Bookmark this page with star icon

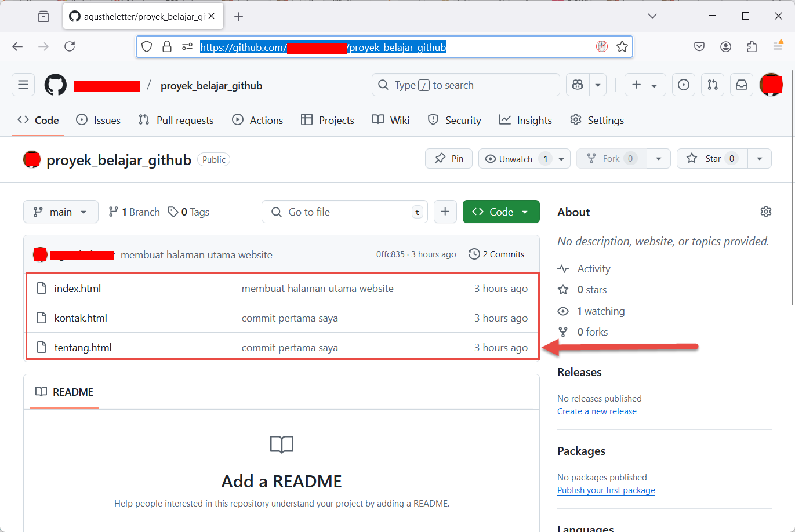pyautogui.click(x=622, y=47)
